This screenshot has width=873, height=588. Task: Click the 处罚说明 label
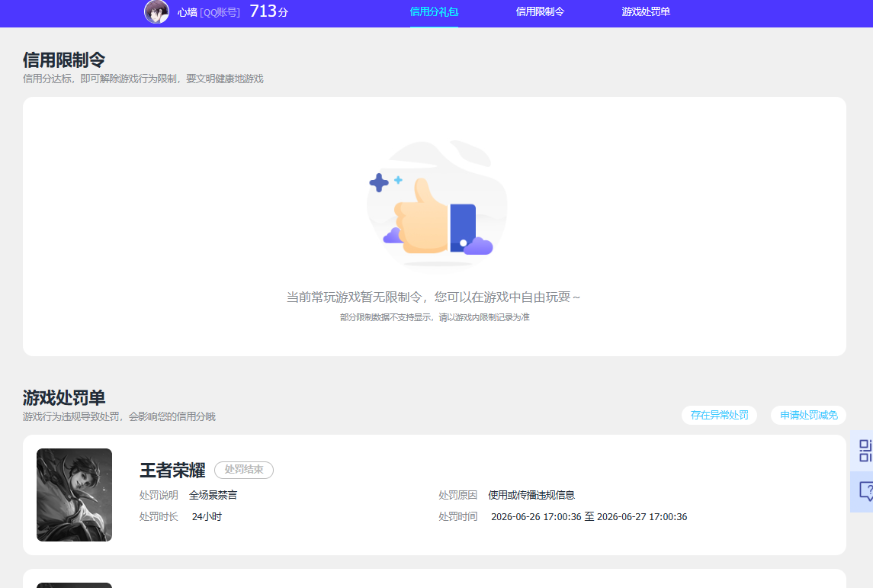159,495
